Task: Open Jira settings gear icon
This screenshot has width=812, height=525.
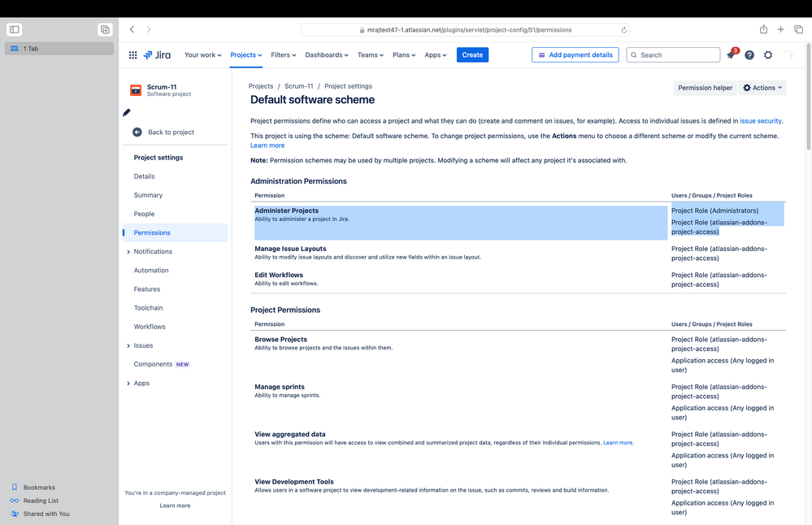Action: point(768,55)
